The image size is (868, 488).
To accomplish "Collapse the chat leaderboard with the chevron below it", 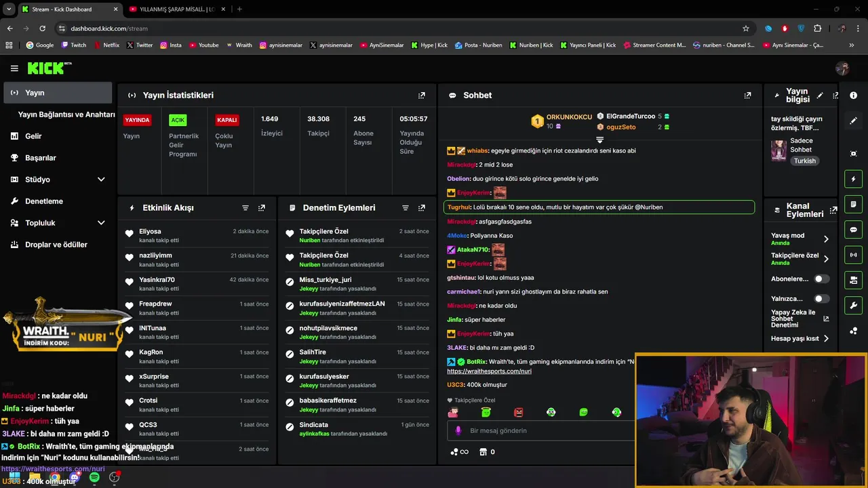I will coord(599,140).
